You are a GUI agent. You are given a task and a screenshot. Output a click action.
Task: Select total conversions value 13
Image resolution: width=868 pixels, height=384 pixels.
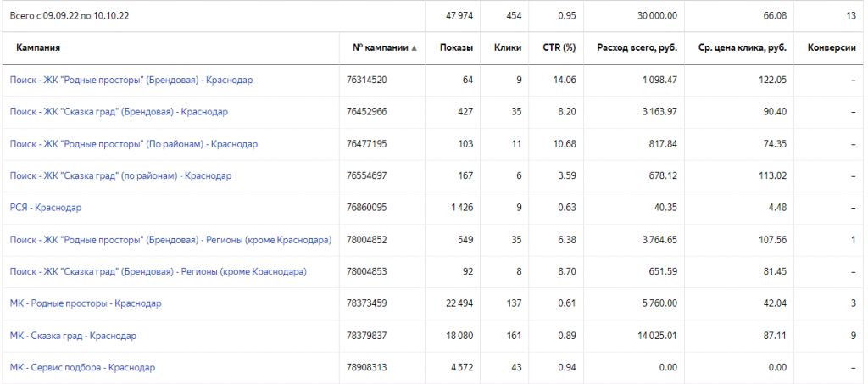[851, 16]
